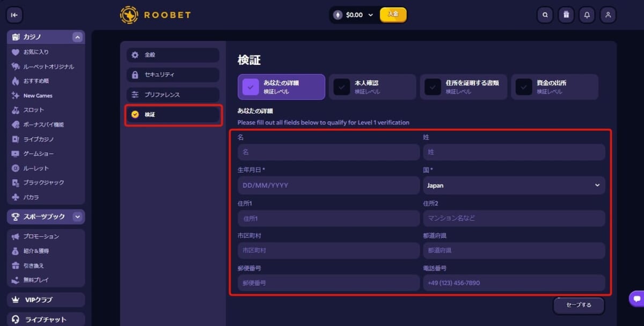
Task: Focus the 都道府県 prefecture field
Action: click(514, 250)
